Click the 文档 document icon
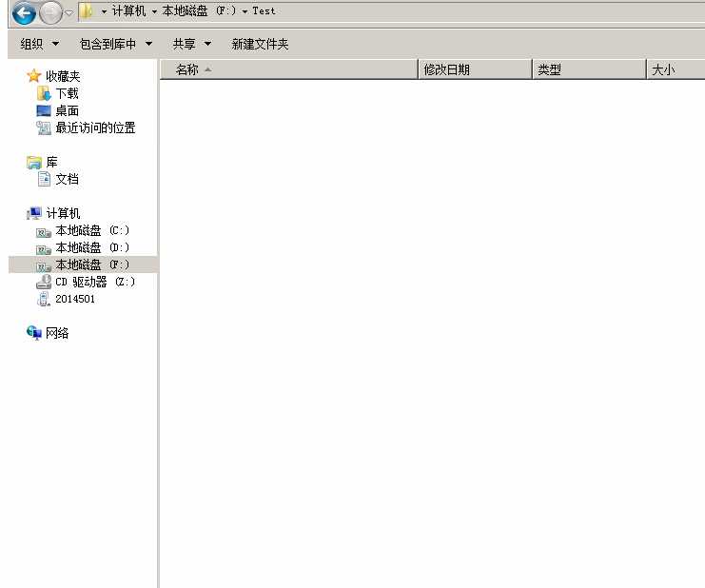The width and height of the screenshot is (705, 588). [x=44, y=179]
